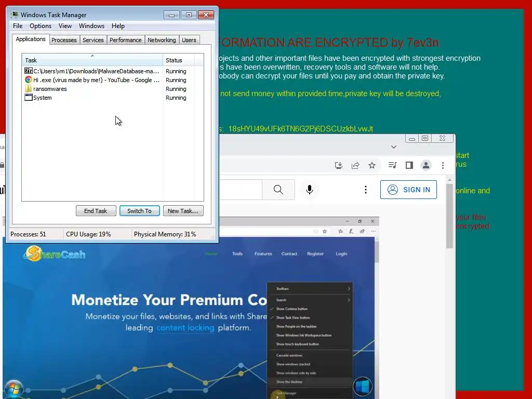Select the Applications tab
The width and height of the screenshot is (532, 399).
point(31,39)
